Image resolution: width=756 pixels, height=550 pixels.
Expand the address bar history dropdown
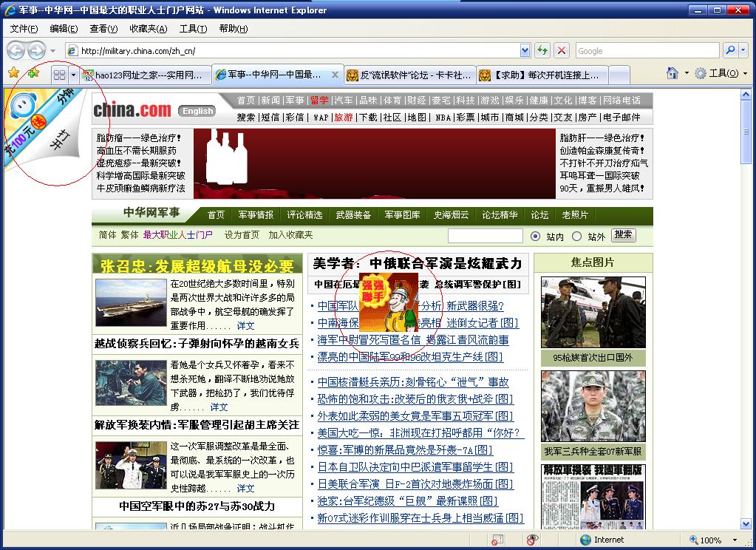point(525,51)
